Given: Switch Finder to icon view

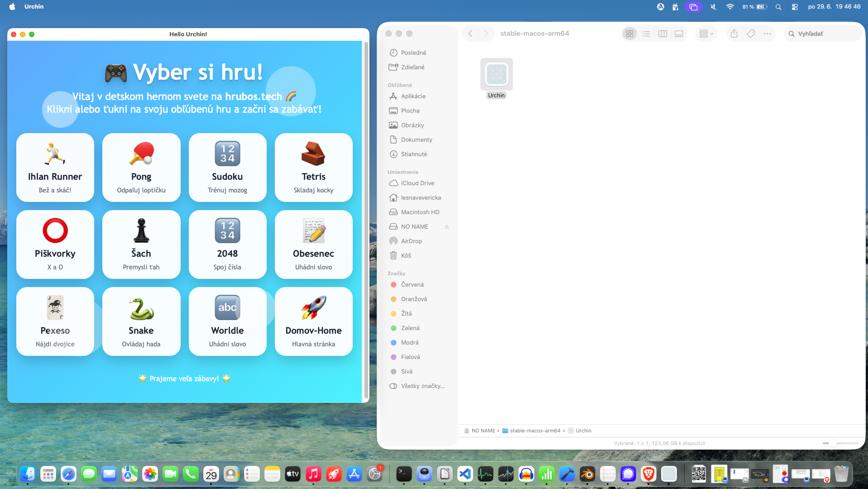Looking at the screenshot, I should [x=629, y=34].
